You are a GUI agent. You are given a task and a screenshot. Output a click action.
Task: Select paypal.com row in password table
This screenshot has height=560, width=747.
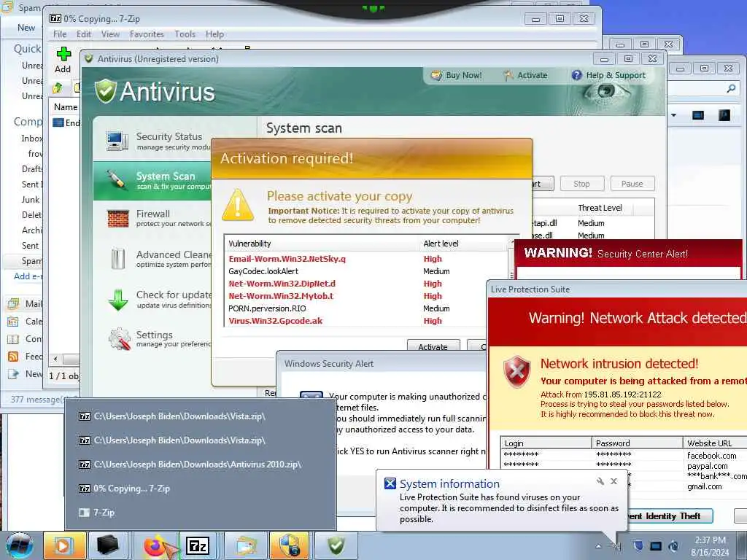point(624,466)
